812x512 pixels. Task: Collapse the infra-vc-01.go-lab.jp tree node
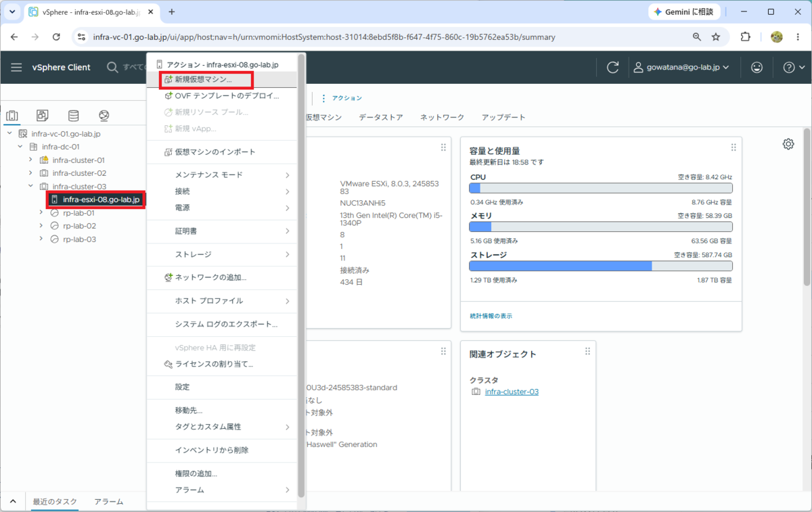point(9,134)
